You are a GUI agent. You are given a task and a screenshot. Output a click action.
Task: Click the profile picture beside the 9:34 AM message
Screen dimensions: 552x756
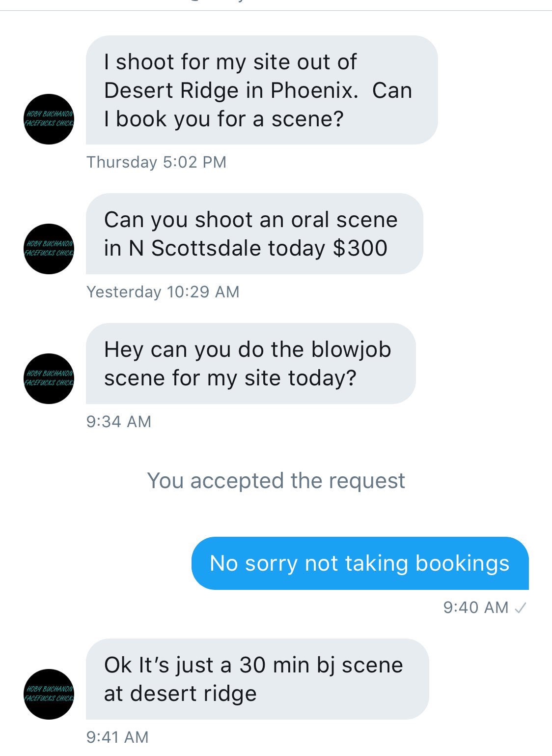[49, 378]
